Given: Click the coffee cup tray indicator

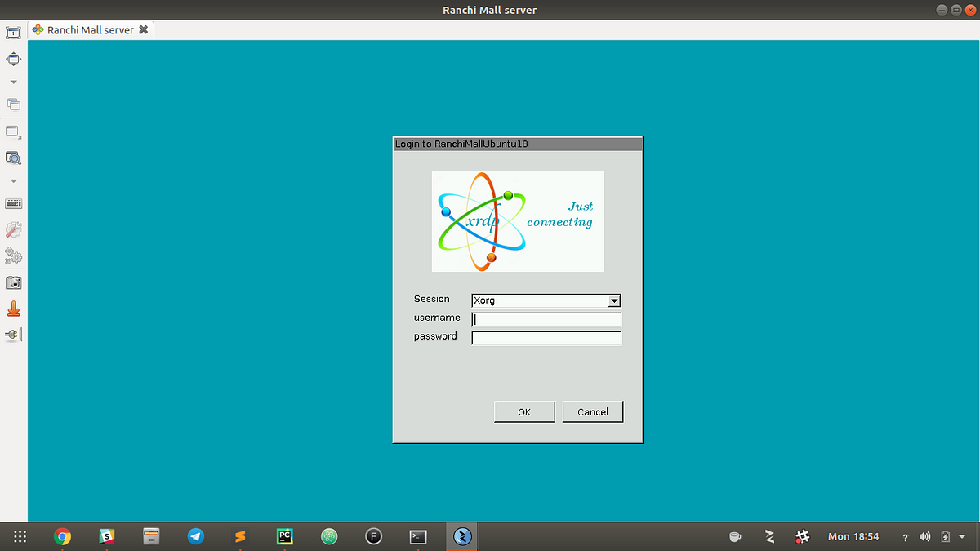Looking at the screenshot, I should point(735,536).
